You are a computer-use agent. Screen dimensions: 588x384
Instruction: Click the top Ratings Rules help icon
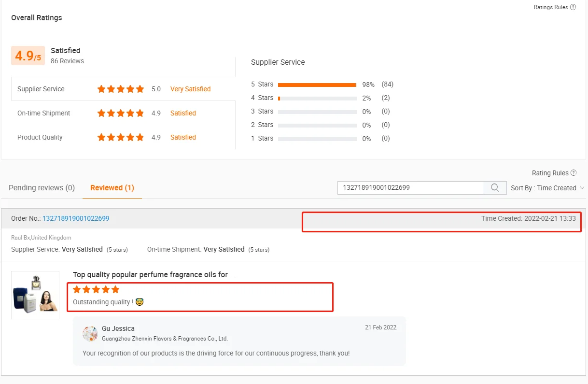point(573,7)
